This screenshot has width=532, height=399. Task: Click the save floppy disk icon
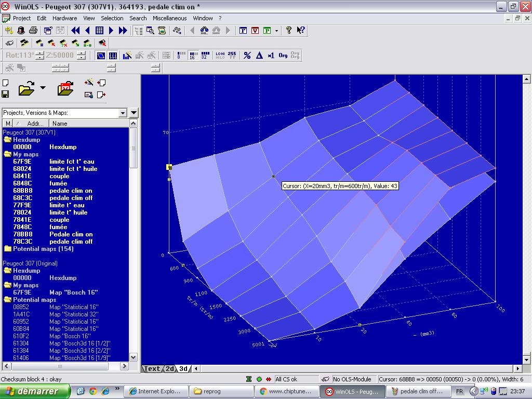pyautogui.click(x=5, y=94)
